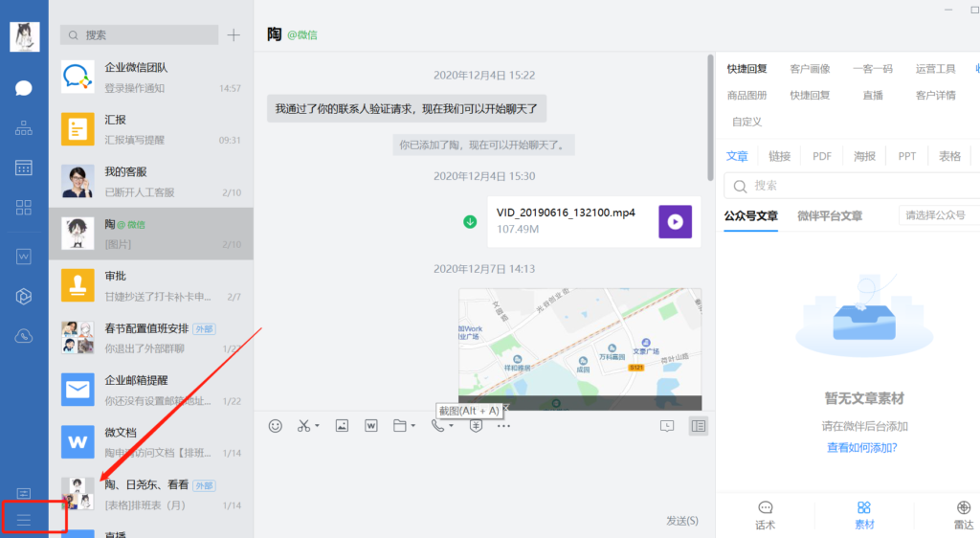Open the 汇报 conversation
Image resolution: width=980 pixels, height=538 pixels.
(x=151, y=129)
